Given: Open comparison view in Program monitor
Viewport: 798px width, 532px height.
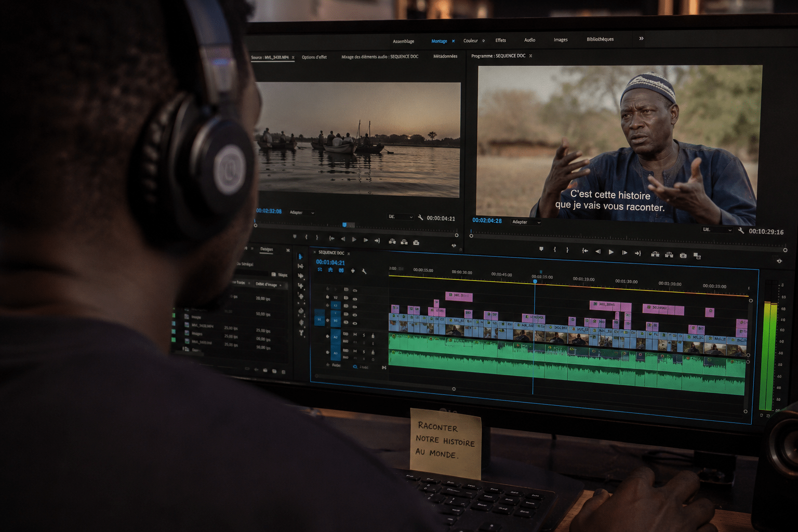Looking at the screenshot, I should coord(697,256).
